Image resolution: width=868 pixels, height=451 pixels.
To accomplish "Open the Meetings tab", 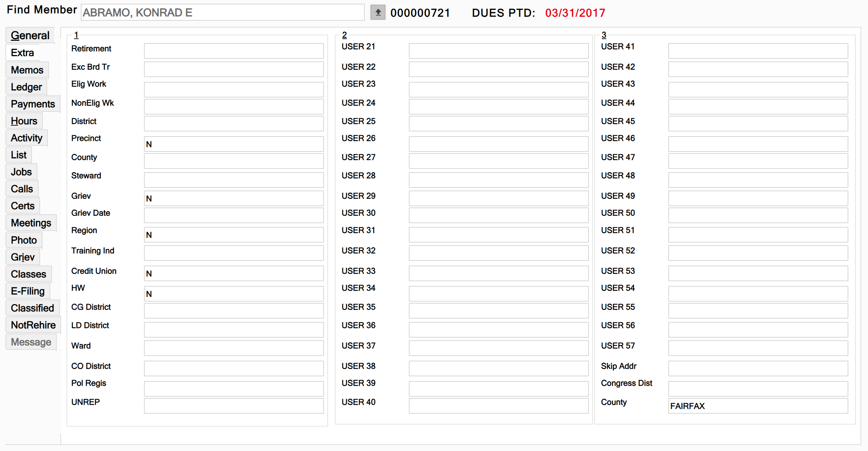I will pos(31,223).
